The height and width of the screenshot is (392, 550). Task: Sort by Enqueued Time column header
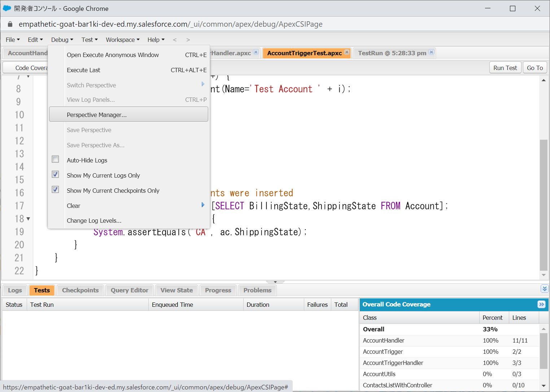tap(196, 305)
